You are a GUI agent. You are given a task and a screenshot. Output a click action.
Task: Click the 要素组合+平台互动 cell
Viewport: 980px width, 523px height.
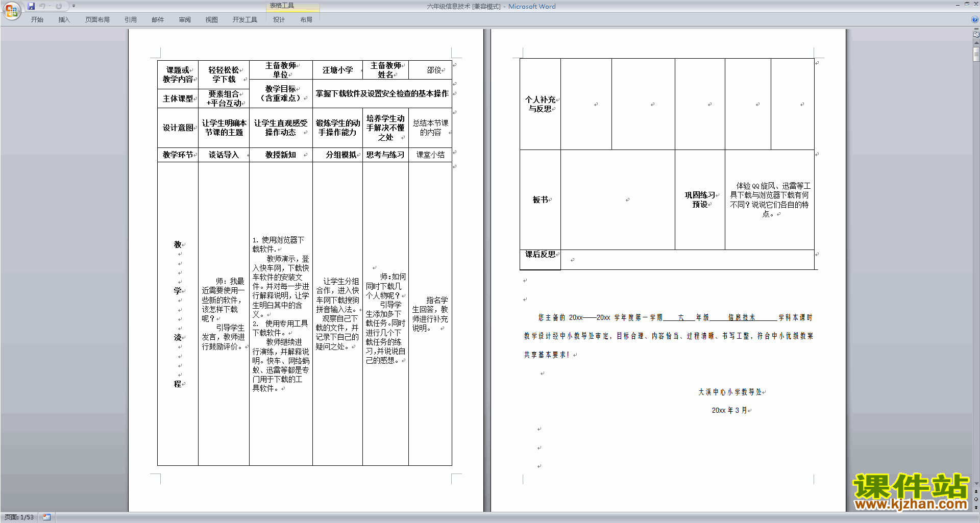point(224,98)
